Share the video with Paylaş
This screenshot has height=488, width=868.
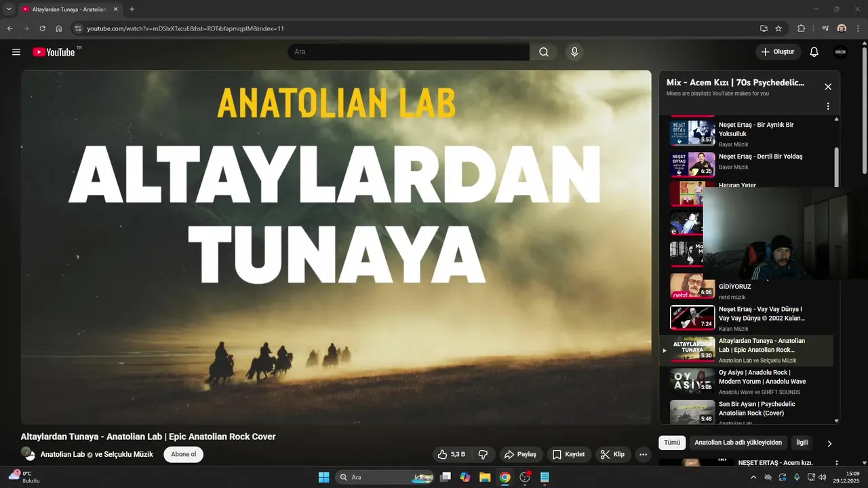point(520,454)
